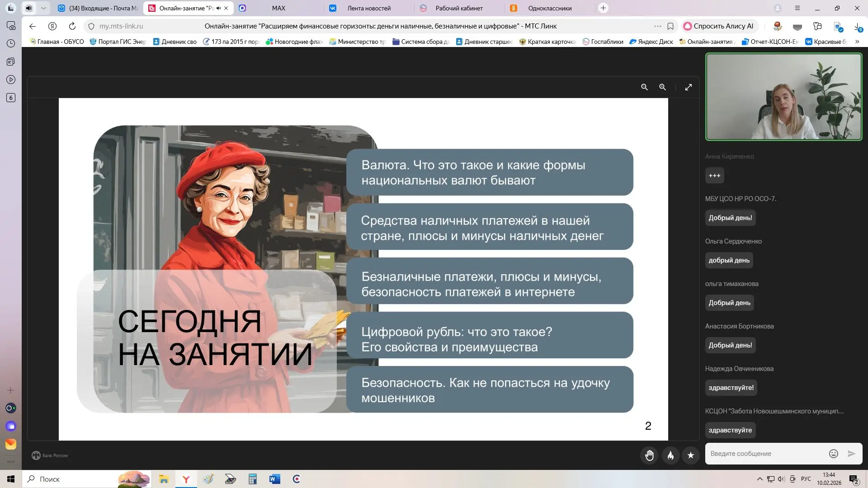
Task: Zoom in the presentation slide
Action: pos(662,87)
